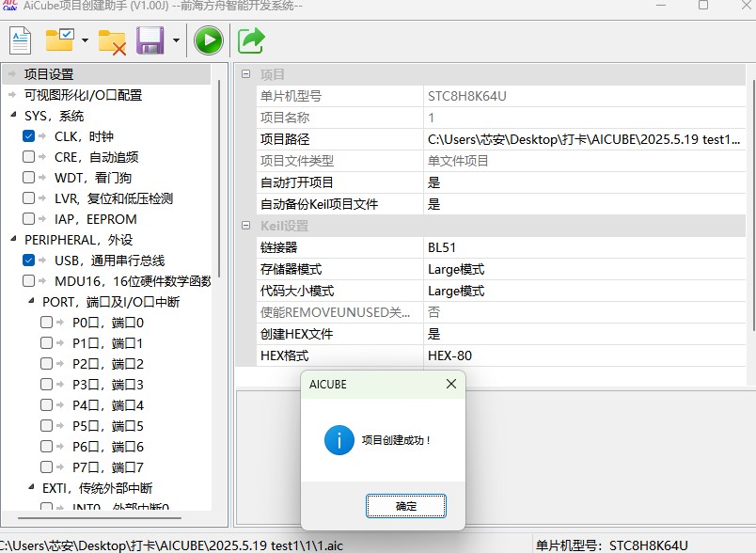Click the tree panel horizontal scrollbar
The image size is (756, 553).
100,518
